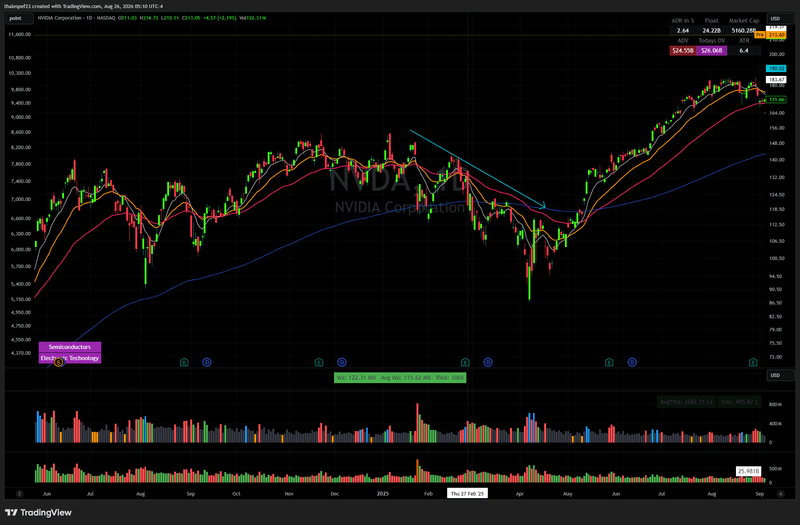Click the ATR value 6.4
The height and width of the screenshot is (525, 800).
744,51
